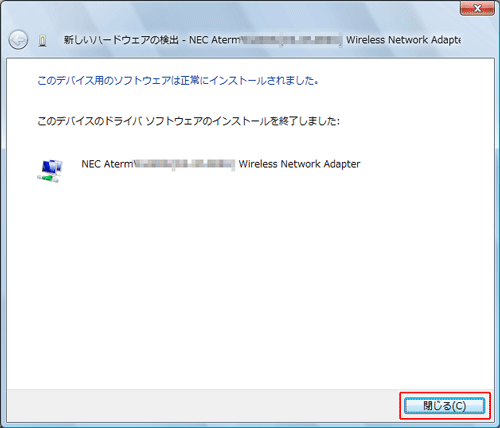Click the network adapter icon

[50, 171]
